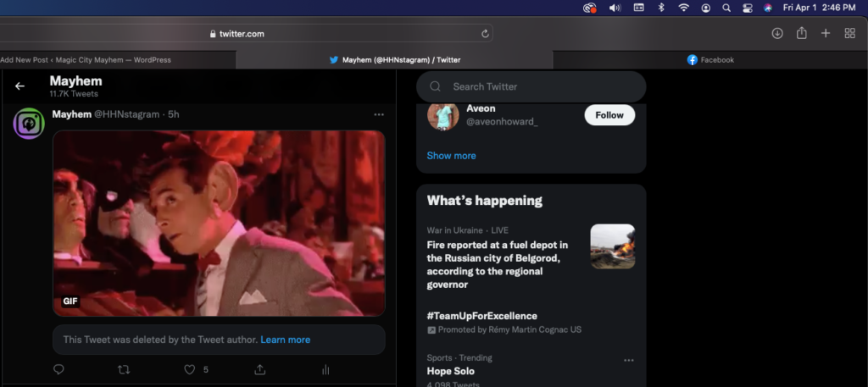Image resolution: width=868 pixels, height=387 pixels.
Task: Show Safari tab overview grid
Action: click(849, 33)
